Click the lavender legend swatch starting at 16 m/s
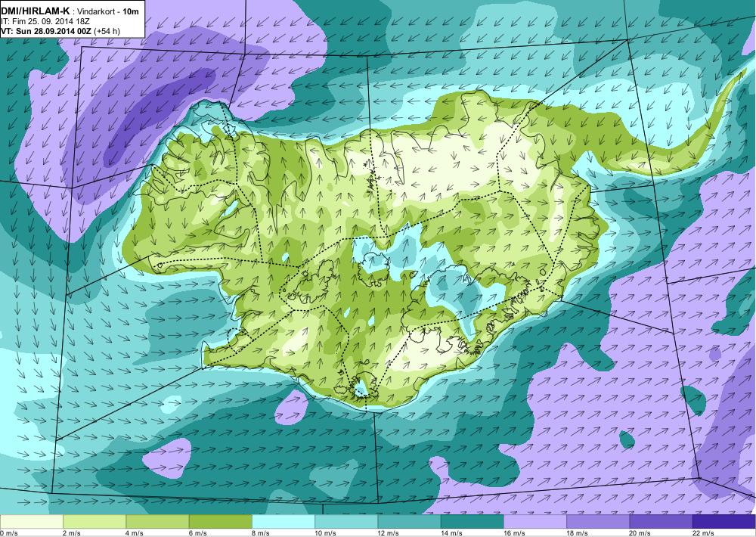The height and width of the screenshot is (537, 756). click(535, 522)
